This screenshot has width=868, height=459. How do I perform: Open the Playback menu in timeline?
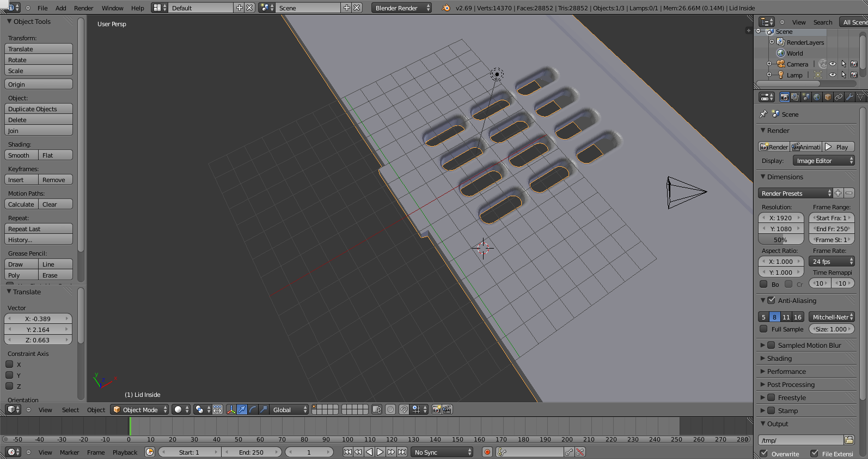(x=125, y=452)
